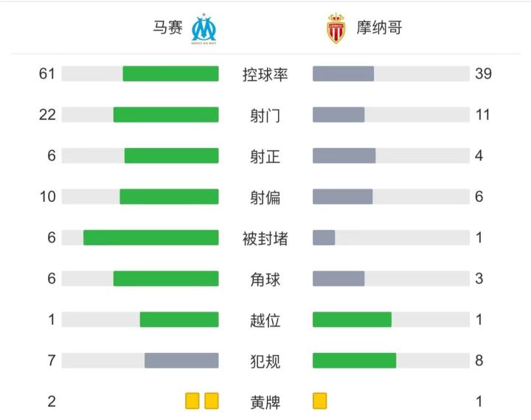This screenshot has width=531, height=420.
Task: Click the Monaco club crest
Action: point(336,29)
